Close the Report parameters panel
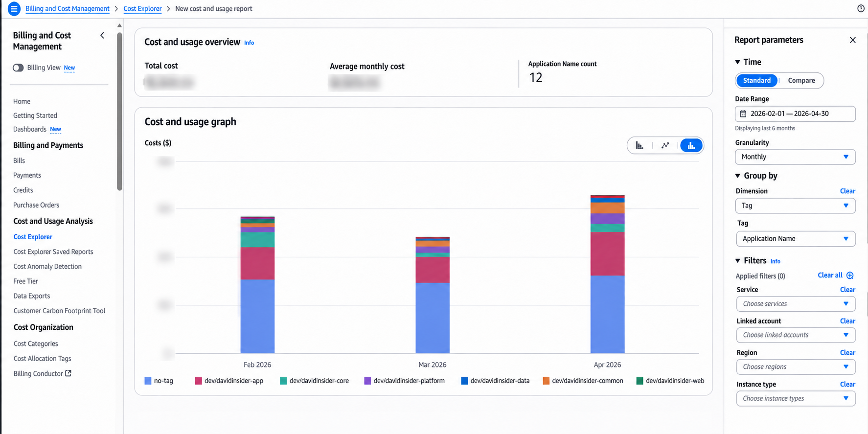 click(x=853, y=40)
